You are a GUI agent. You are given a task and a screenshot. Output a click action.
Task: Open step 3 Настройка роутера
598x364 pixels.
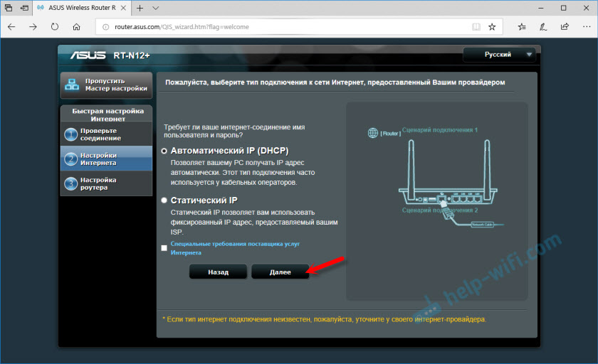[105, 183]
